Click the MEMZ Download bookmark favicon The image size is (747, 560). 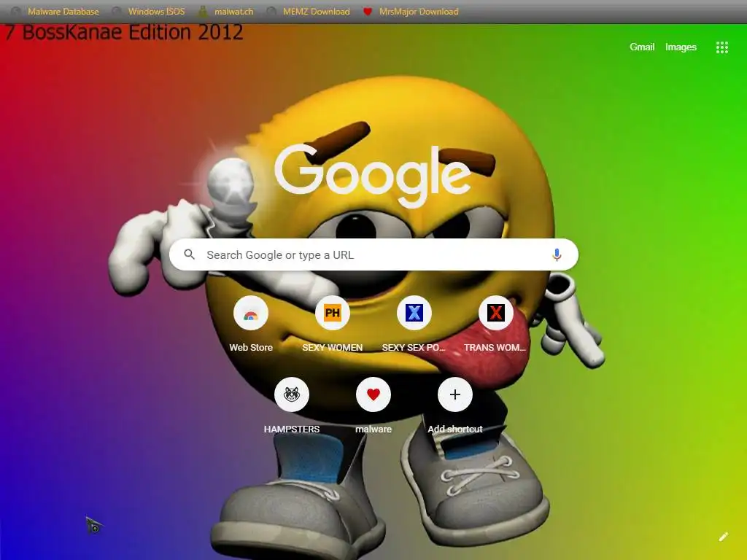coord(271,12)
